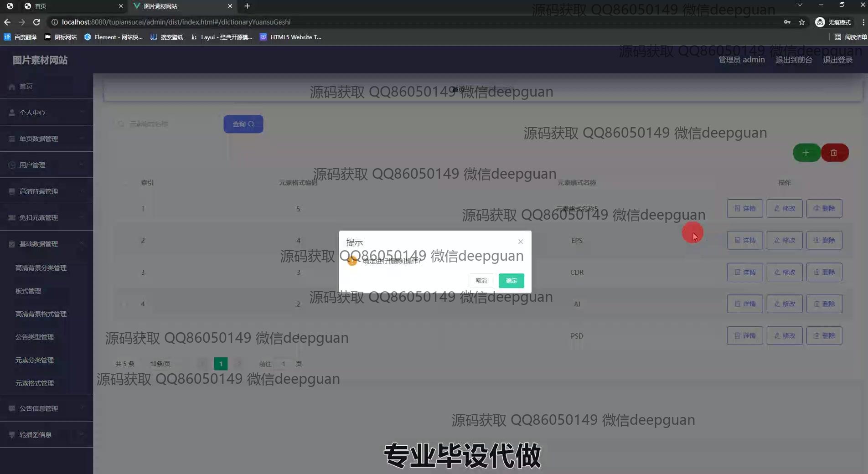
Task: Open 首页 in the sidebar
Action: click(x=46, y=86)
